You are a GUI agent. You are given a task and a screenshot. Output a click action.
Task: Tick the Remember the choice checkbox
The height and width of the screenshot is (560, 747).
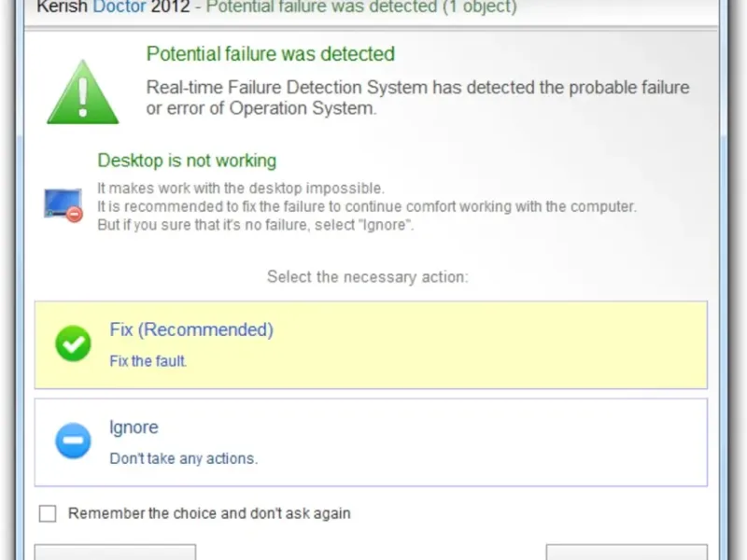tap(48, 513)
